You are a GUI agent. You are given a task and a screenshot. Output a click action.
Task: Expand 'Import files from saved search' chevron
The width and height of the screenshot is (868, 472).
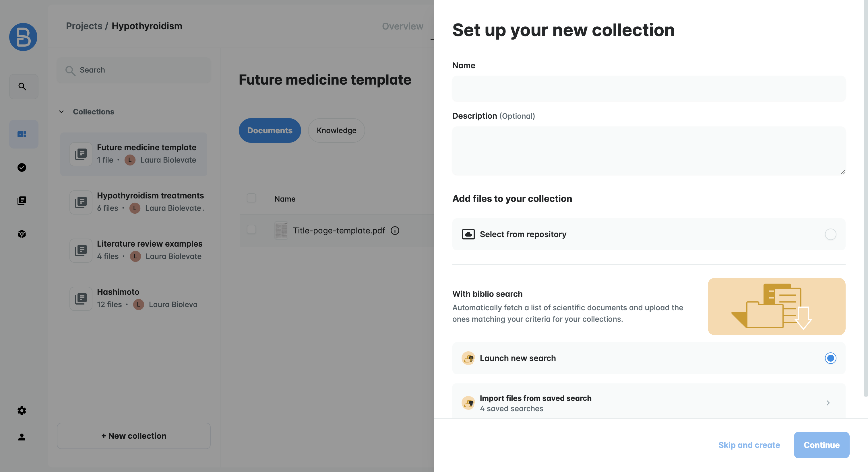(x=828, y=403)
